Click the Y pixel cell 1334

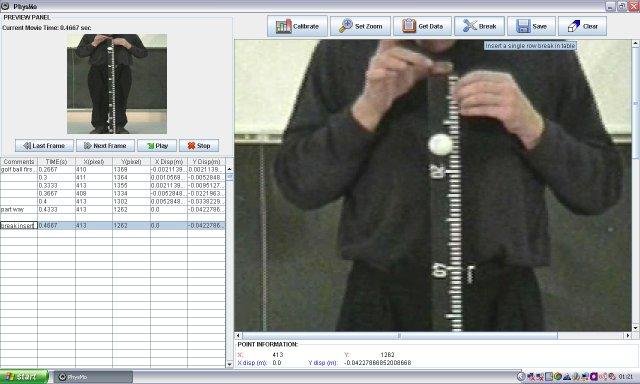click(131, 193)
